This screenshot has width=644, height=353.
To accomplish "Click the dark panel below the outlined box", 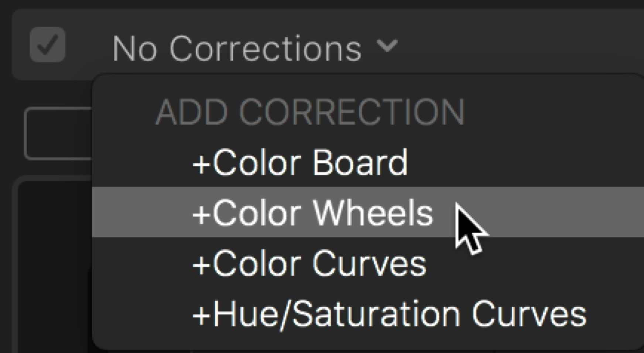I will (x=52, y=266).
